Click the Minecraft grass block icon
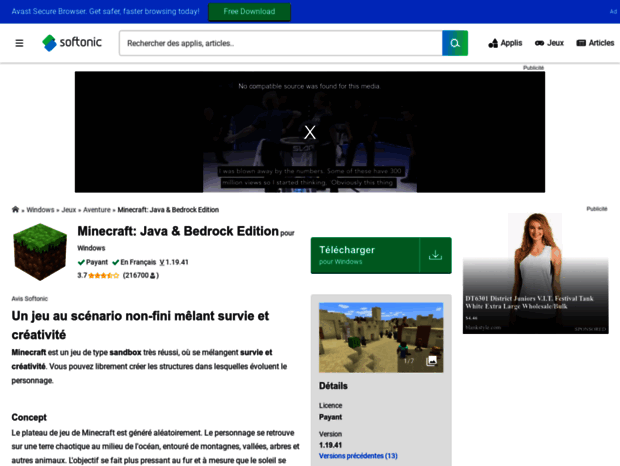Viewport: 620px width, 466px height. point(40,252)
